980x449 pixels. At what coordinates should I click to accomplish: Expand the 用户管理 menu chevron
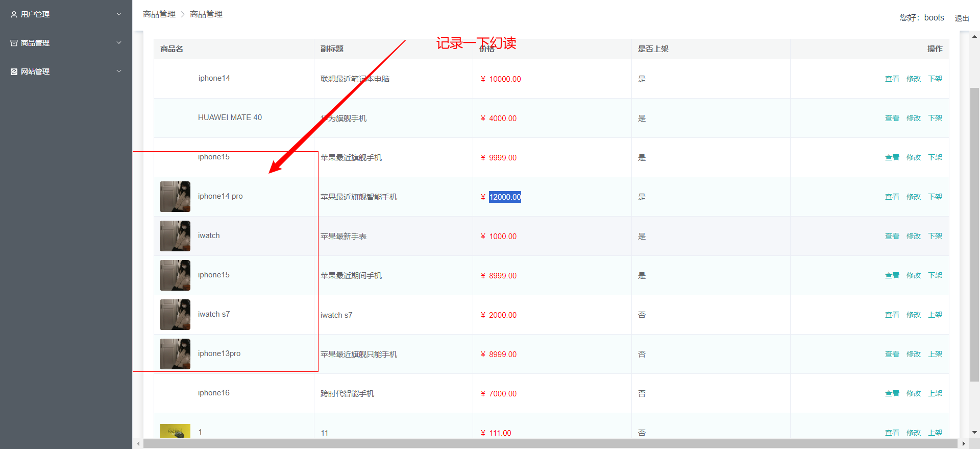pos(119,14)
